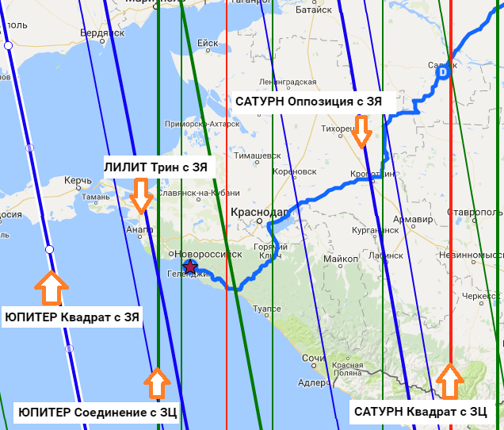Screen dimensions: 504x430
Task: Click the Кропоткин town label
Action: point(372,174)
